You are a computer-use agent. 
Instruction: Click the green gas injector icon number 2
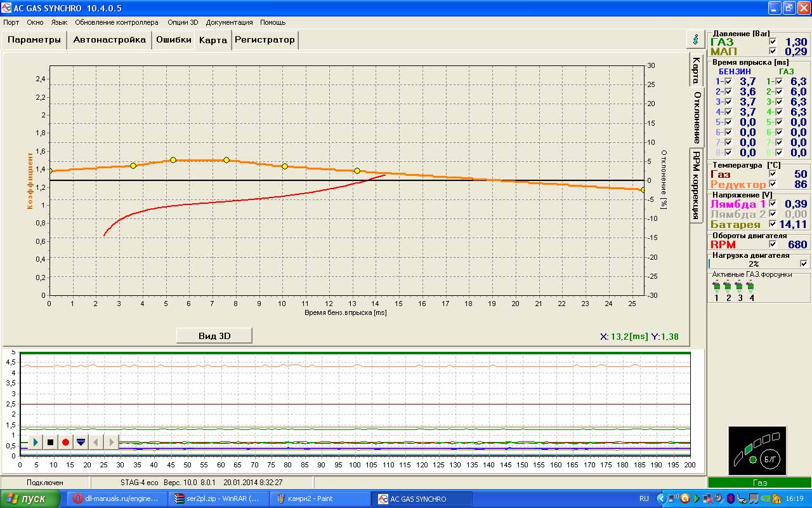[728, 286]
